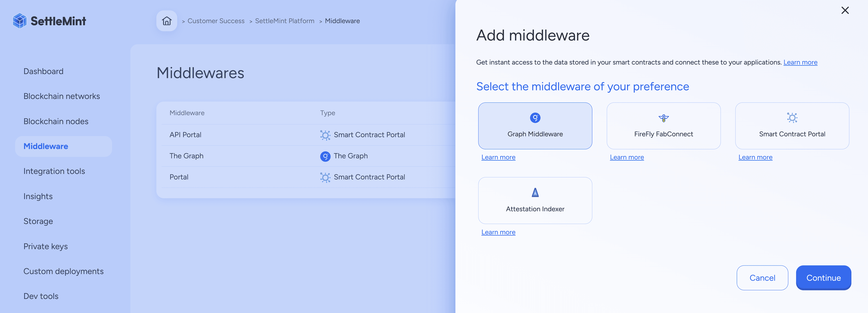Click the Continue button
The image size is (868, 313).
823,278
